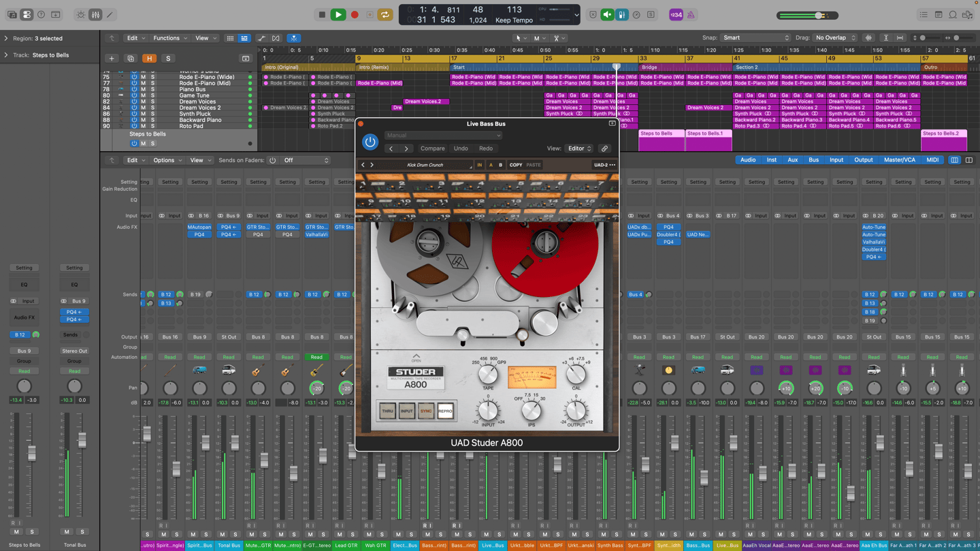Toggle the Studer A800 plugin power button
The height and width of the screenshot is (551, 980).
point(370,142)
